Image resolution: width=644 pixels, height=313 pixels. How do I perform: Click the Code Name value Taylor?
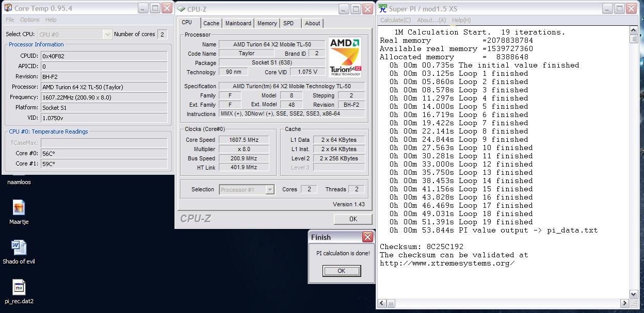(x=247, y=54)
